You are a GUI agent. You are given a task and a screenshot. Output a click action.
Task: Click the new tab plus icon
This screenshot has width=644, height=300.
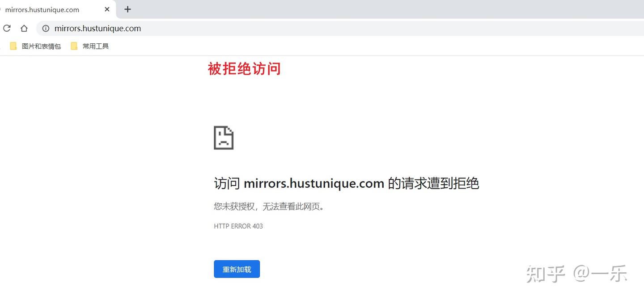[127, 9]
